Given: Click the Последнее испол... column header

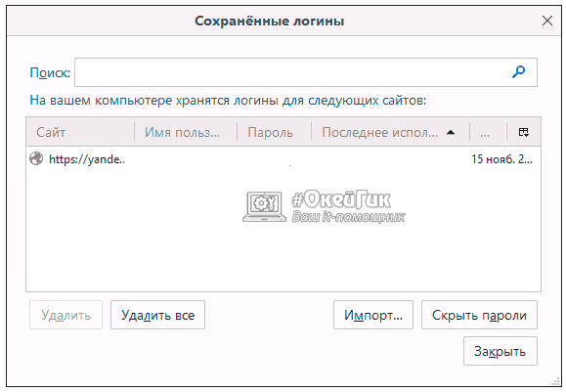Looking at the screenshot, I should tap(390, 132).
